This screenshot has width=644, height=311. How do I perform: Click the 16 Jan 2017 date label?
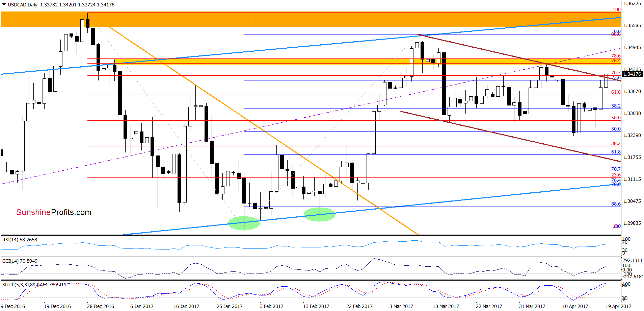coord(186,306)
